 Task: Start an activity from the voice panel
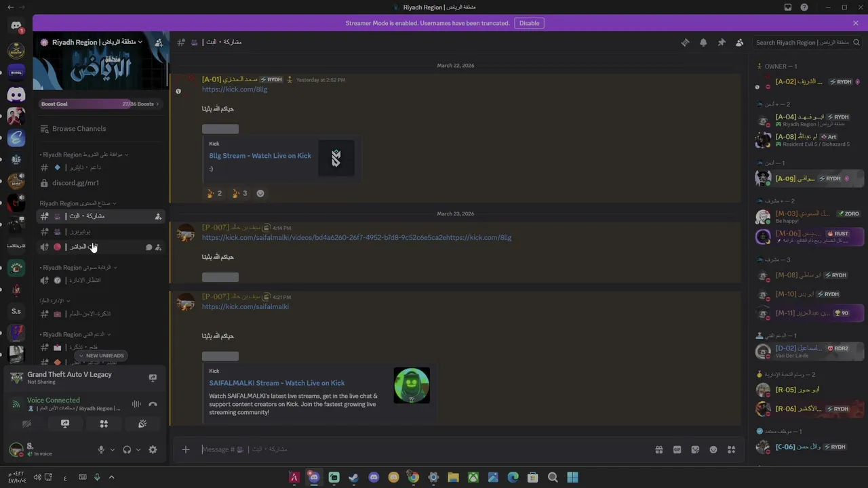(x=104, y=424)
